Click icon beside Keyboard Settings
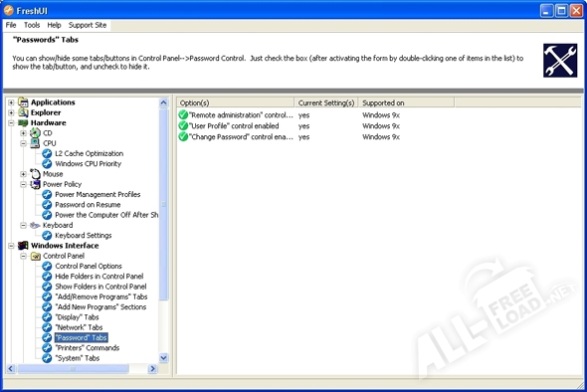The width and height of the screenshot is (587, 392). pyautogui.click(x=47, y=236)
